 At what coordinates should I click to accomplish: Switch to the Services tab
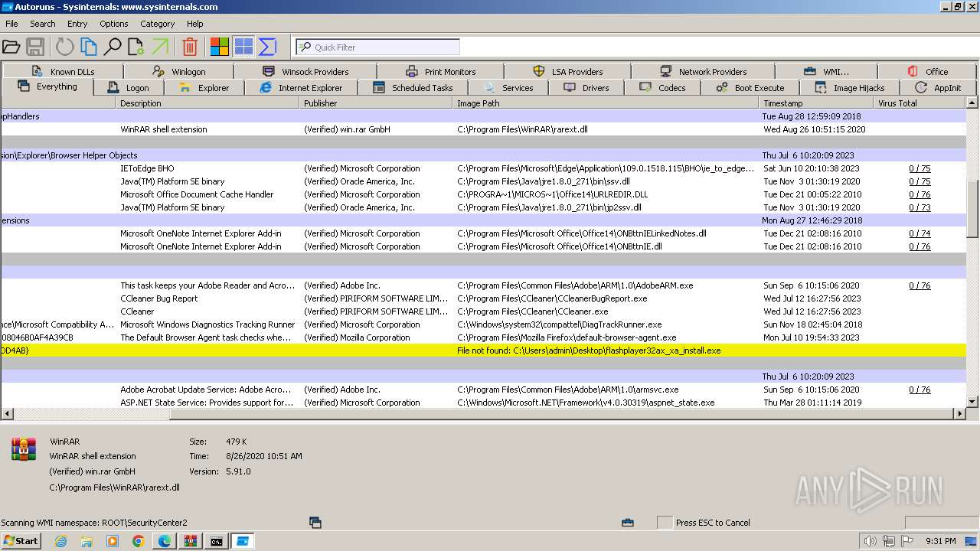point(508,88)
